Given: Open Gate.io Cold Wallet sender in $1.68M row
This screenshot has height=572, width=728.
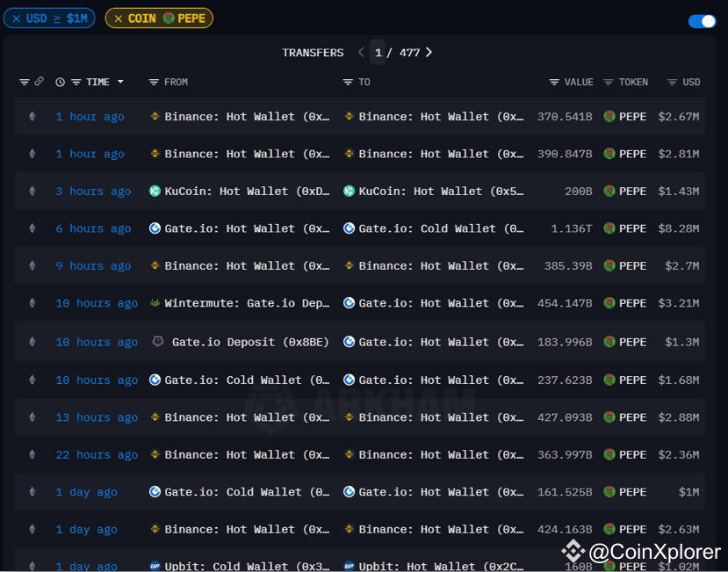Looking at the screenshot, I should coord(247,380).
